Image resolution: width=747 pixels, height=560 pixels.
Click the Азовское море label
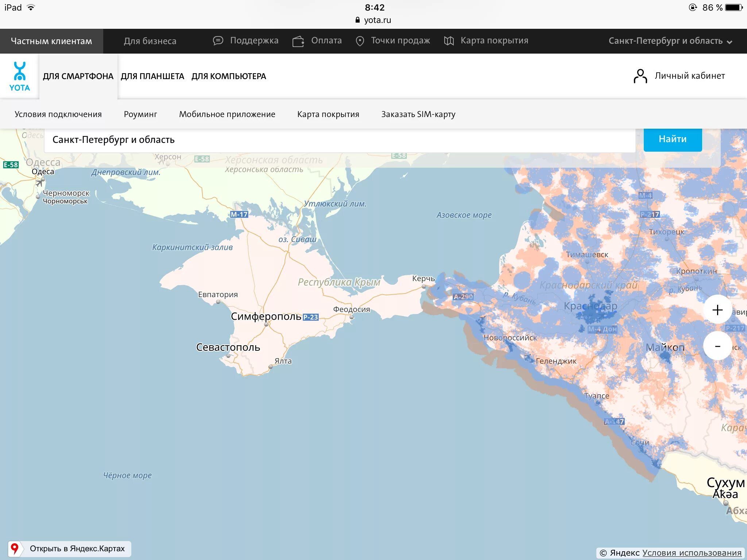pyautogui.click(x=464, y=215)
